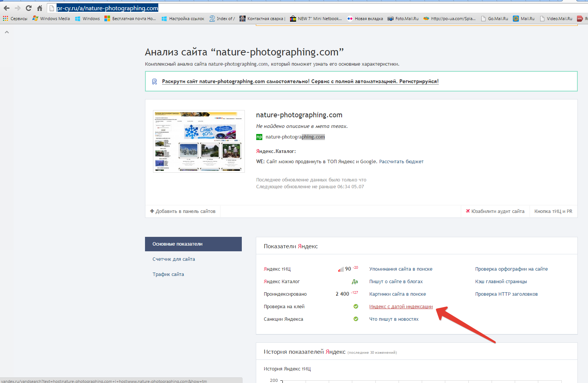Open the Сервисы apps bookmark
The width and height of the screenshot is (588, 383).
pyautogui.click(x=15, y=19)
